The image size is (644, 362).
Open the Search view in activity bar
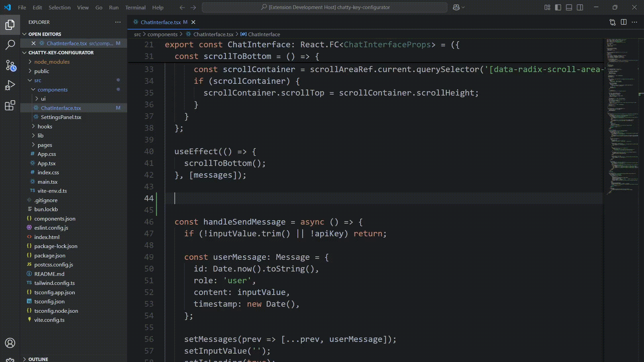[x=10, y=45]
